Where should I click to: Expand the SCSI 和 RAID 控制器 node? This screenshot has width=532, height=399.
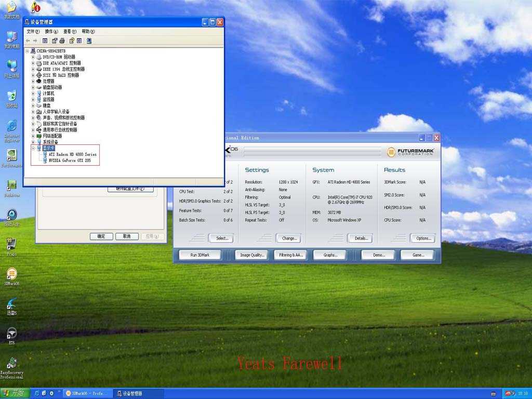tap(33, 75)
